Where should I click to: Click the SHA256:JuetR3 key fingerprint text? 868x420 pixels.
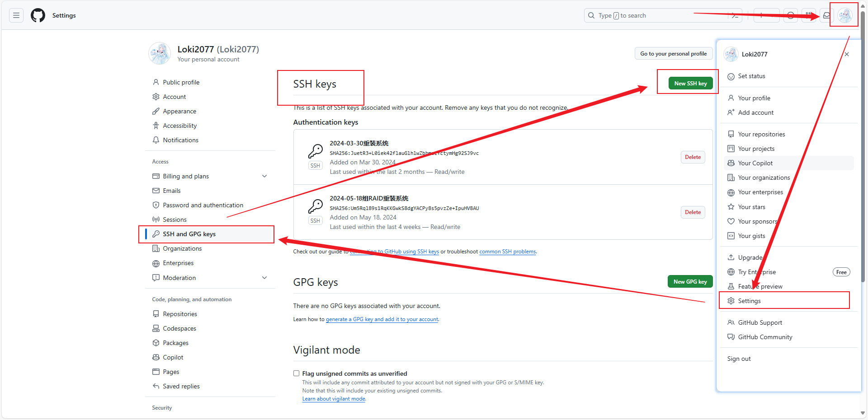[404, 153]
